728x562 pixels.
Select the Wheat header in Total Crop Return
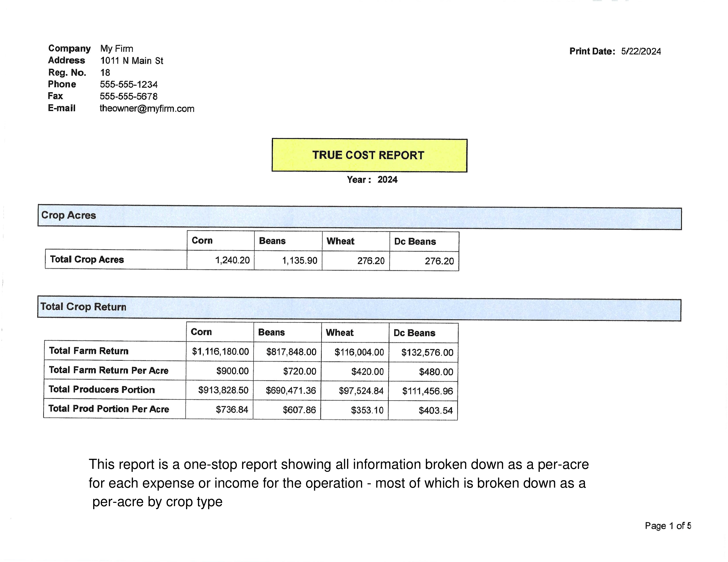339,332
